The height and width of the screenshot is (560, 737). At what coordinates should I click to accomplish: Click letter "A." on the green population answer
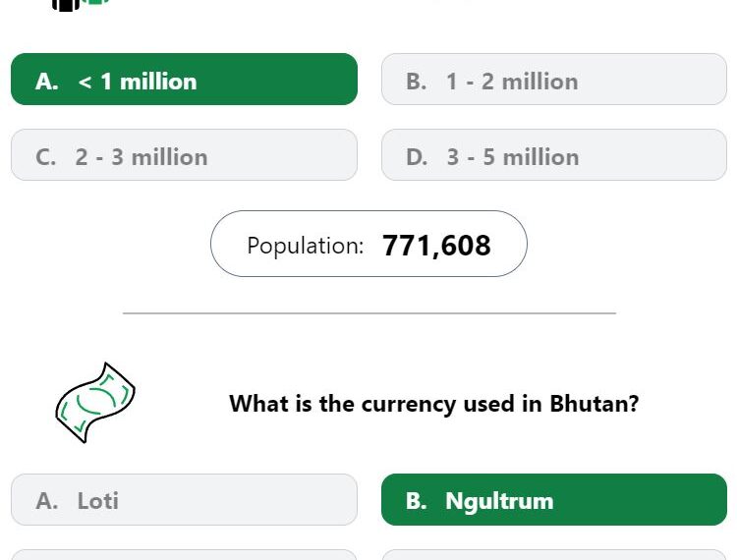(46, 82)
